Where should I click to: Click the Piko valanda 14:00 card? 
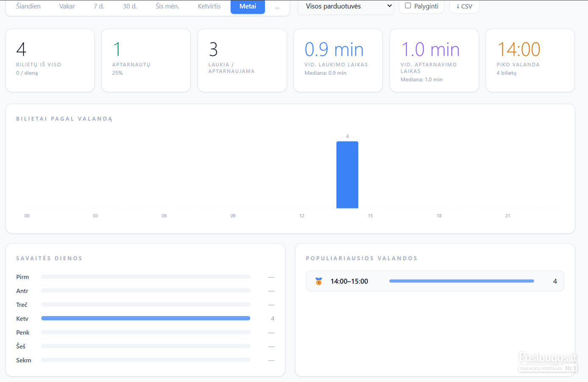tap(530, 60)
